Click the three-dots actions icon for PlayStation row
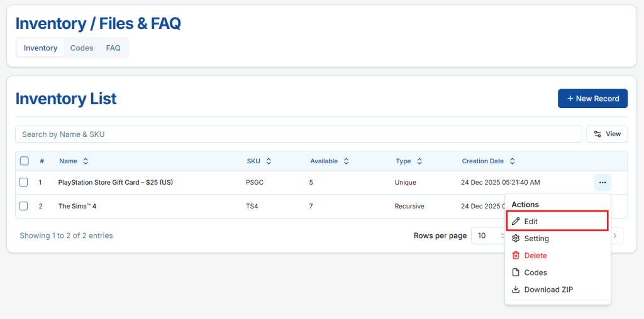 [x=602, y=183]
